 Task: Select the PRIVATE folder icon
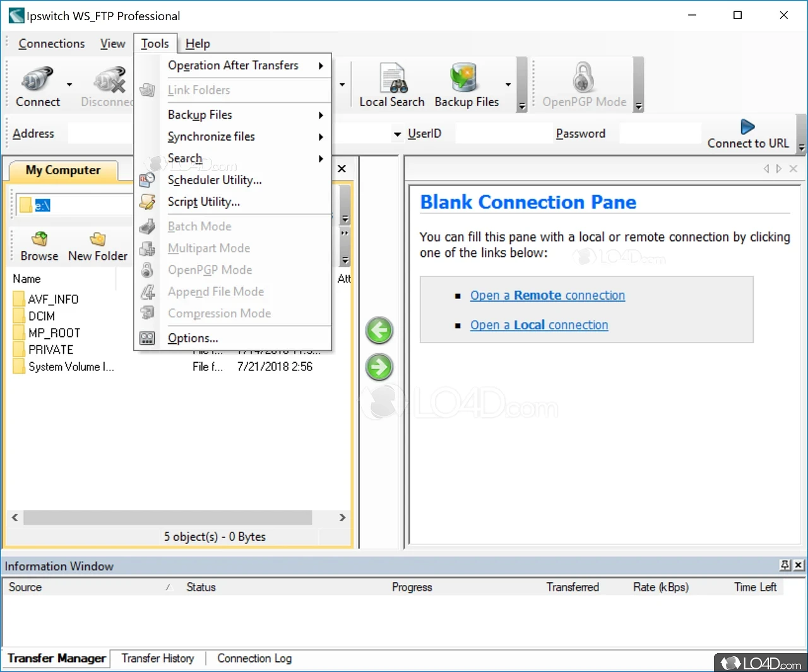pos(19,350)
